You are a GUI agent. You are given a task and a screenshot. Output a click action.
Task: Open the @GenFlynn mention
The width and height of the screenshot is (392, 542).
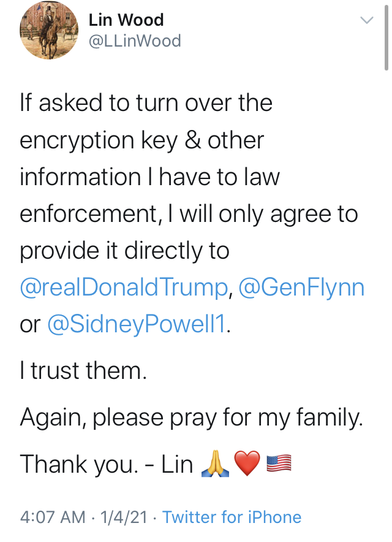[301, 288]
